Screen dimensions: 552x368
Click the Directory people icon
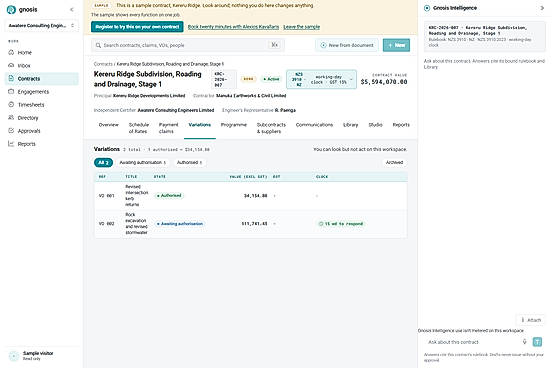coord(11,117)
